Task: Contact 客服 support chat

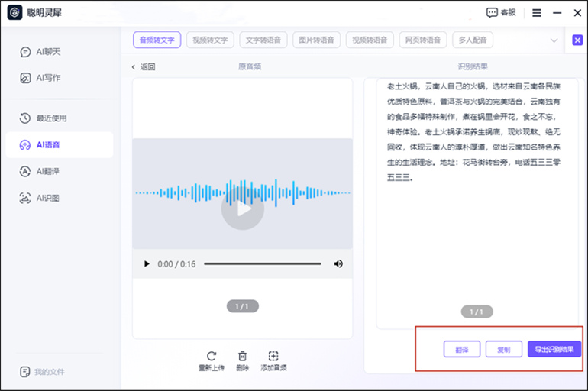Action: click(501, 12)
